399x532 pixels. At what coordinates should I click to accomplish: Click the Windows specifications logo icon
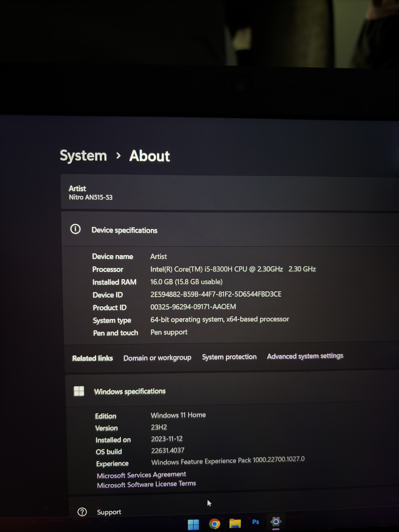point(79,391)
